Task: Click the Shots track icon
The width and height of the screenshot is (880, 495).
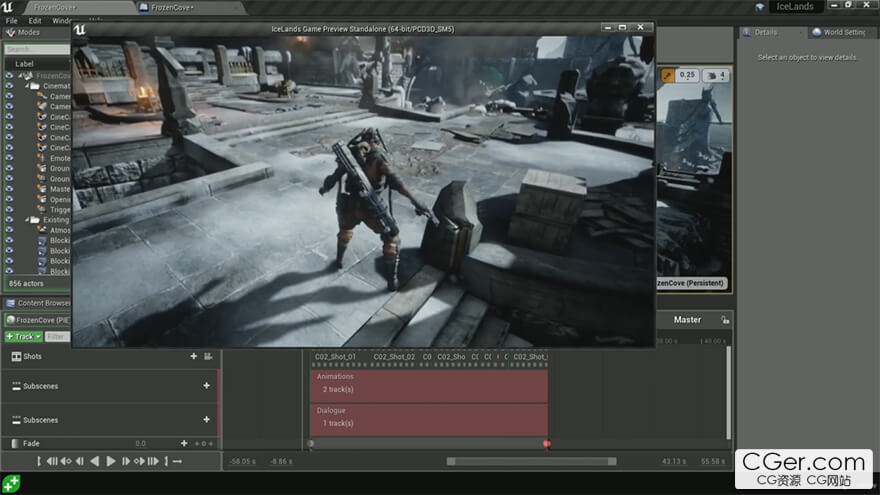Action: 16,356
